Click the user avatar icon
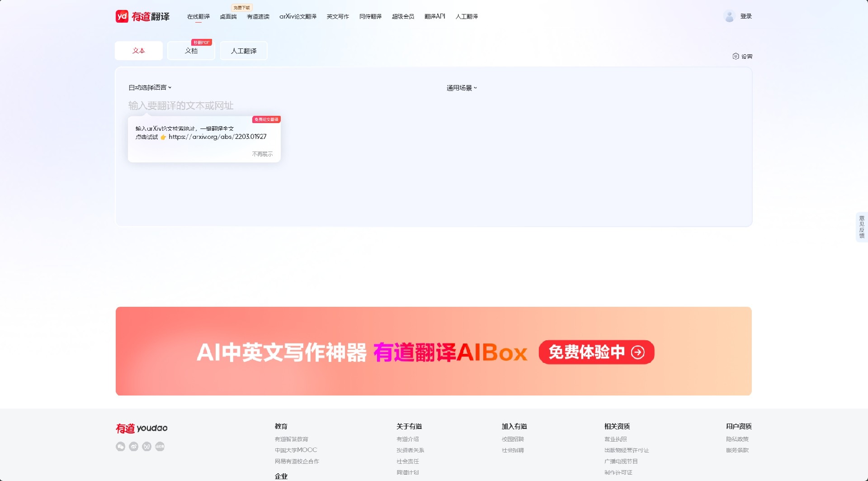868x481 pixels. coord(729,16)
